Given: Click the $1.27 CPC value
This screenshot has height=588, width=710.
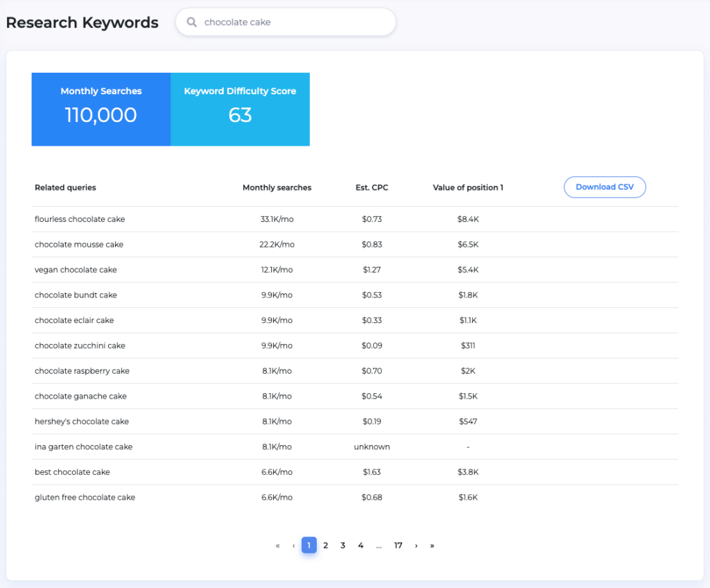Looking at the screenshot, I should (372, 270).
